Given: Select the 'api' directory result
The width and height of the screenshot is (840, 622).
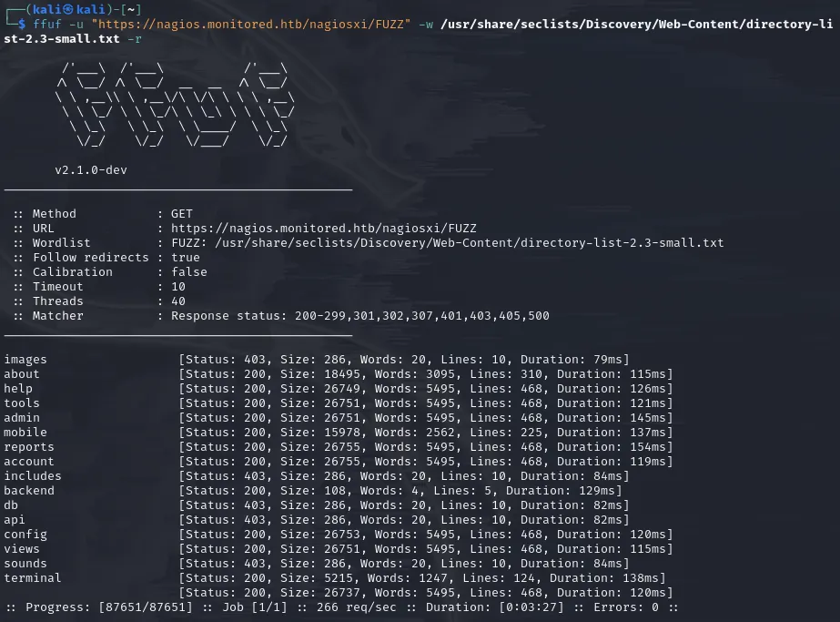Looking at the screenshot, I should pyautogui.click(x=15, y=520).
